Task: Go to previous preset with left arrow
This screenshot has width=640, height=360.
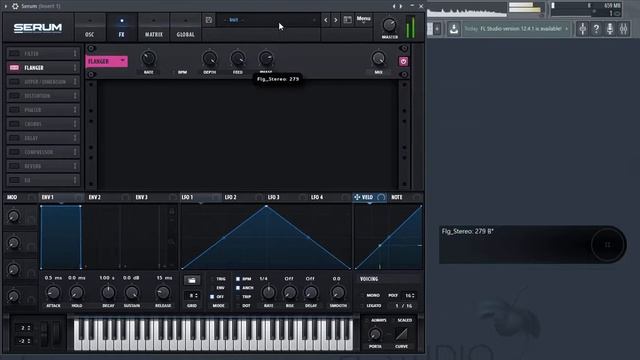Action: tap(326, 20)
